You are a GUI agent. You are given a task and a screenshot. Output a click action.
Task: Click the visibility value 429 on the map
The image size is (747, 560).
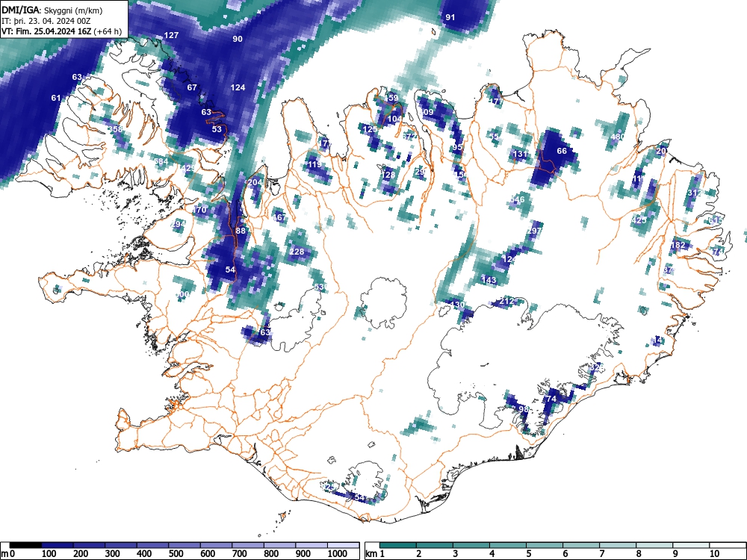coord(188,169)
